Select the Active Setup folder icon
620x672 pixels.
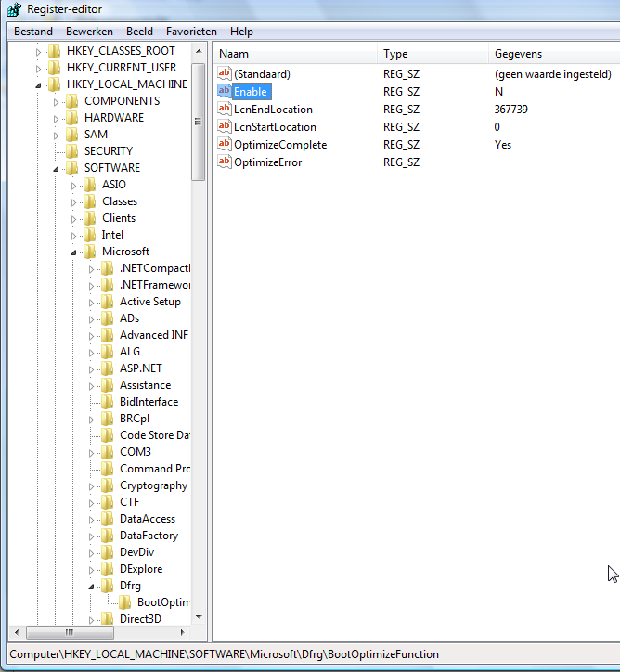[x=107, y=302]
